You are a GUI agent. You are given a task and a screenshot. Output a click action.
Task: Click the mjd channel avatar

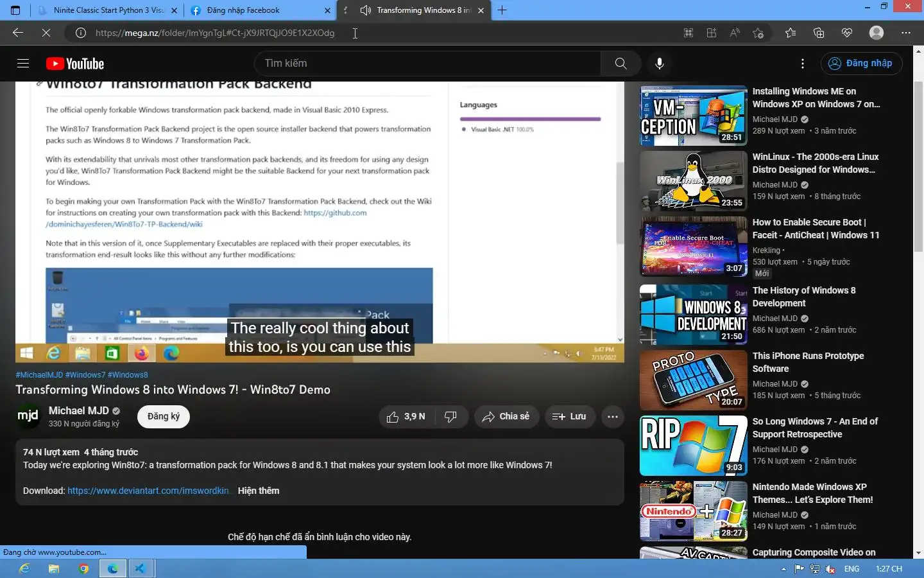click(x=28, y=416)
